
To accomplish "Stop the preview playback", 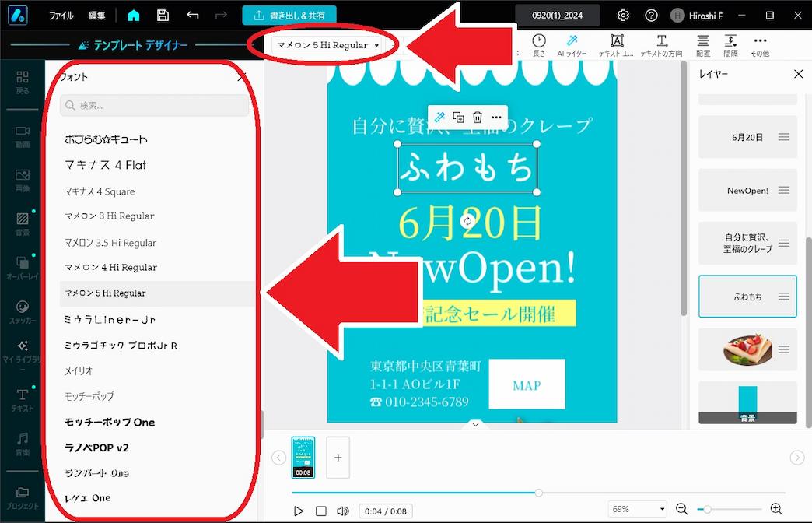I will click(x=321, y=511).
